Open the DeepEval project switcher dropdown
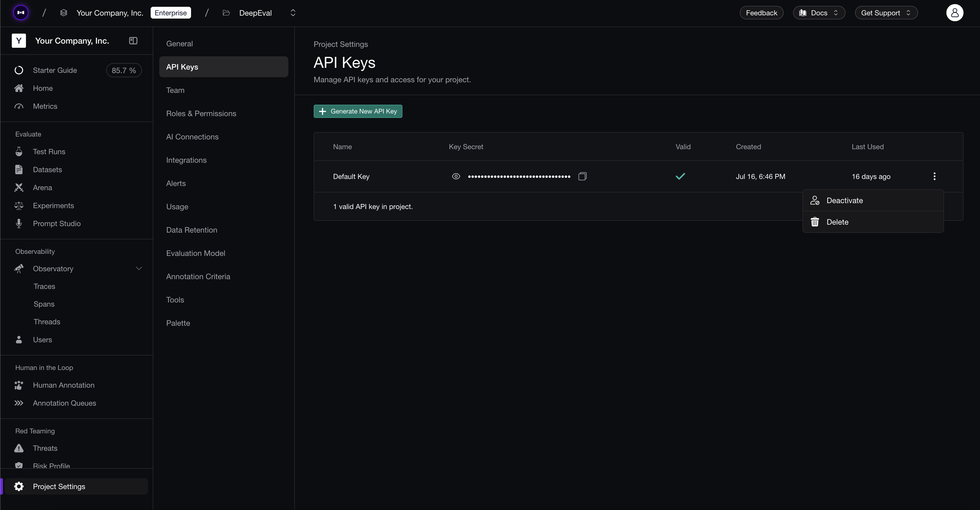This screenshot has width=980, height=510. point(292,13)
